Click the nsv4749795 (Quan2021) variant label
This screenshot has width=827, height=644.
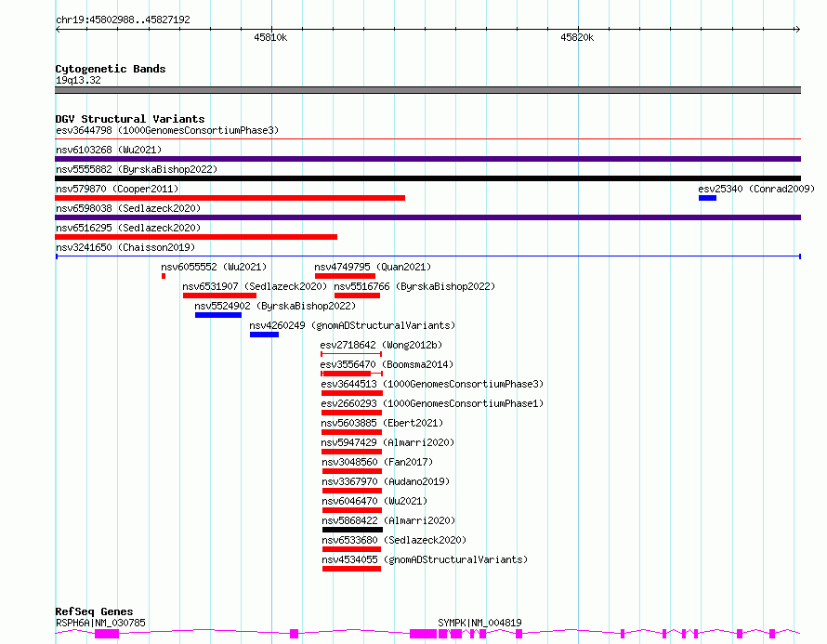pyautogui.click(x=373, y=267)
